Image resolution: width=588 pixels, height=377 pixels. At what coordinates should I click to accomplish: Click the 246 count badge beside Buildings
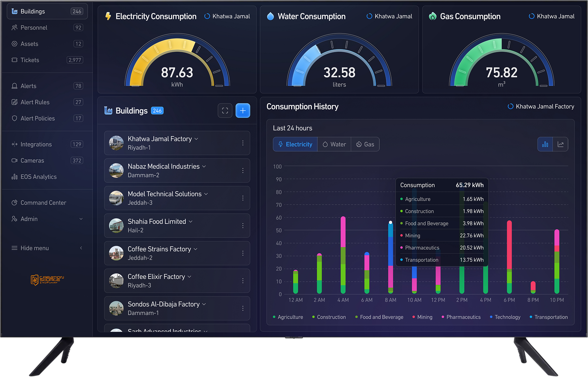pos(157,111)
